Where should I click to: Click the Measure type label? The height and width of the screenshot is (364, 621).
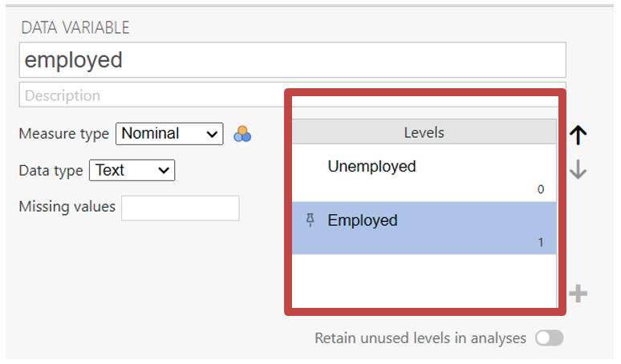pos(63,134)
